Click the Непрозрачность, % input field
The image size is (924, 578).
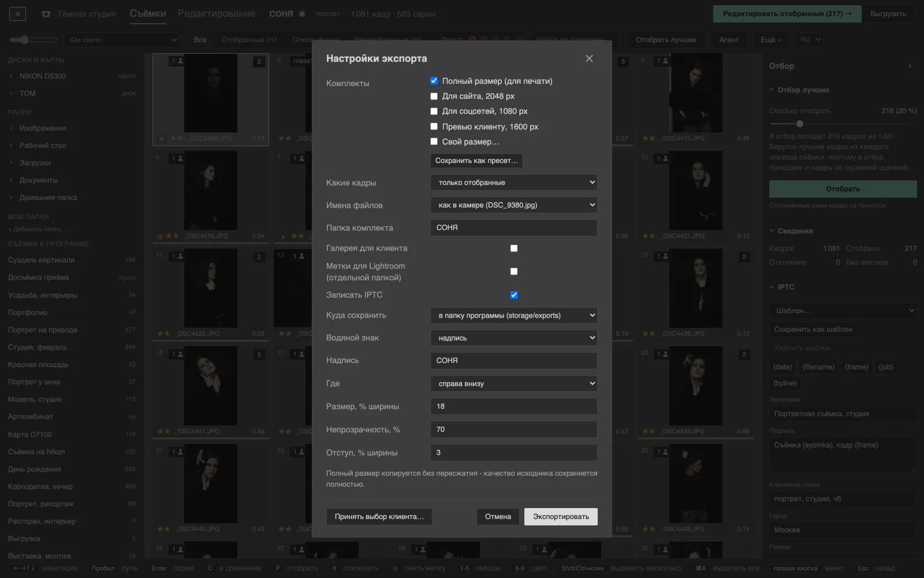tap(514, 429)
